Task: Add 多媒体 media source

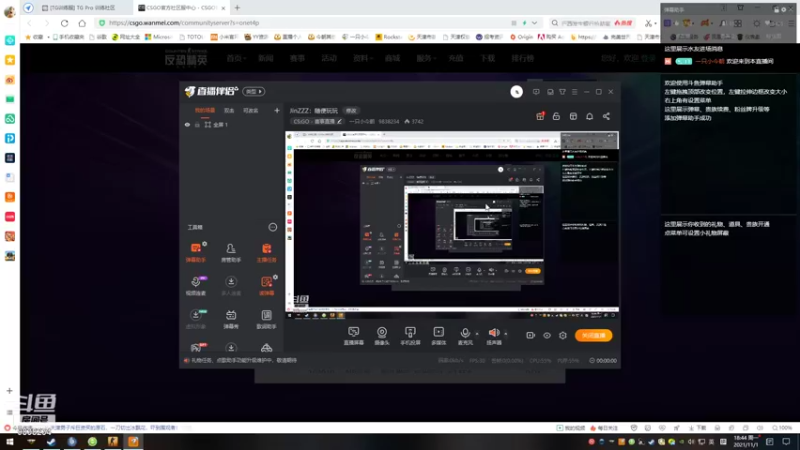Action: pos(438,336)
